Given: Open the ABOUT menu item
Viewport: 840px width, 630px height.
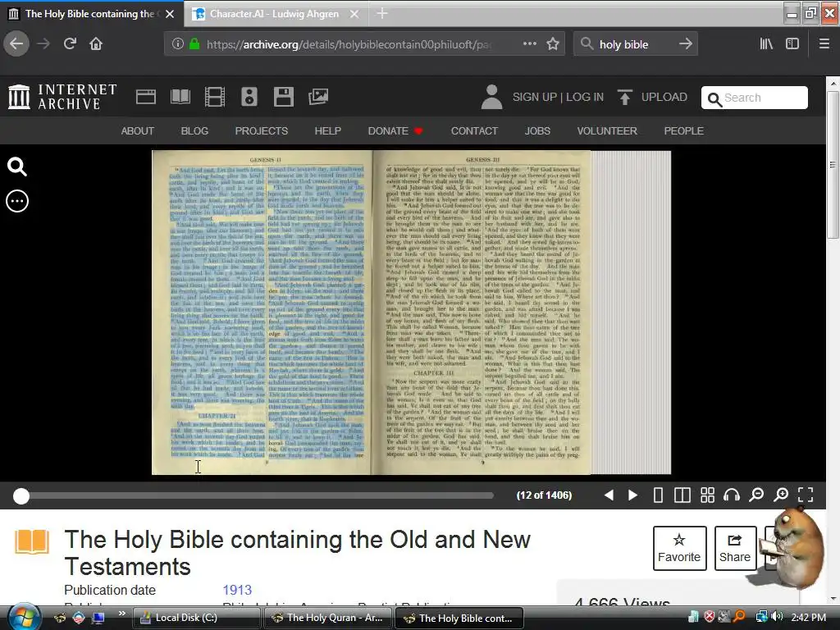Looking at the screenshot, I should point(138,130).
